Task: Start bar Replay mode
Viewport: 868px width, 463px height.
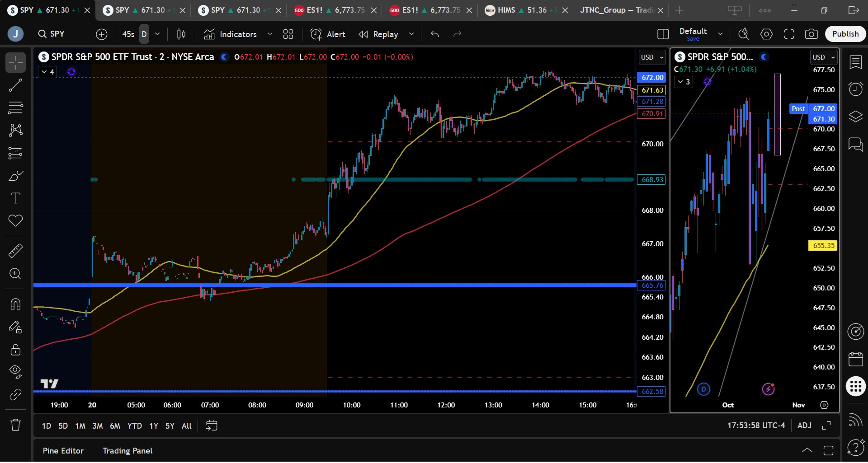Action: click(x=379, y=34)
